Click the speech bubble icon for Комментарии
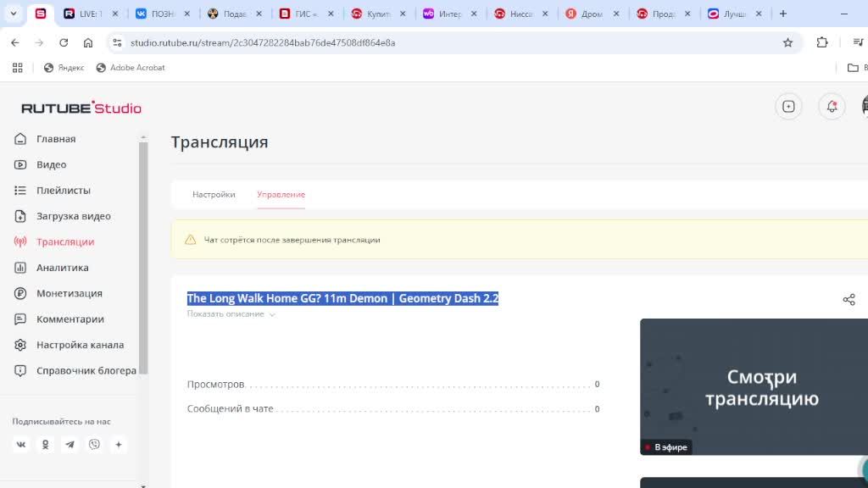The image size is (868, 488). click(x=20, y=319)
